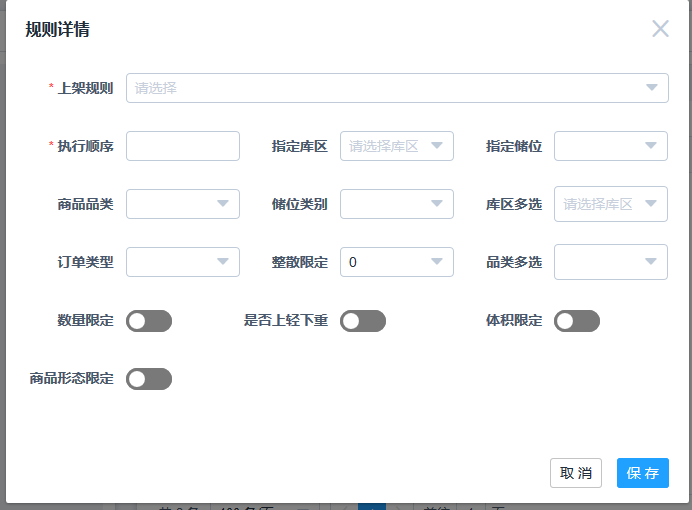
Task: Focus the 执行顺序 input field
Action: pyautogui.click(x=183, y=146)
